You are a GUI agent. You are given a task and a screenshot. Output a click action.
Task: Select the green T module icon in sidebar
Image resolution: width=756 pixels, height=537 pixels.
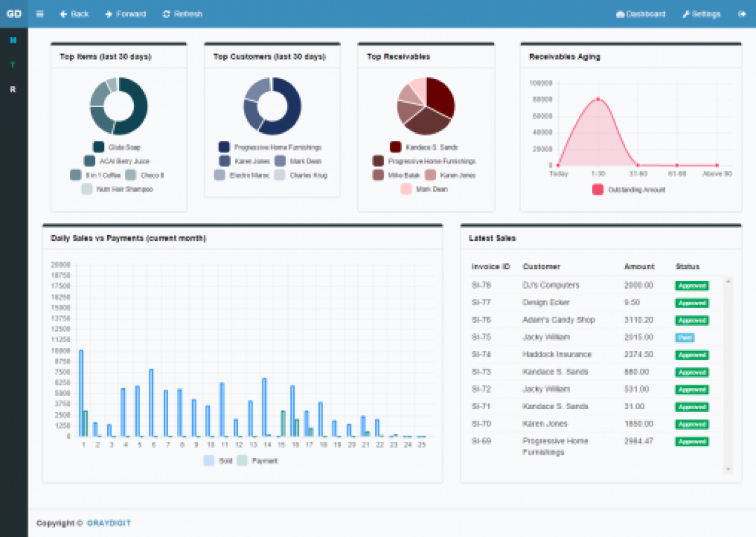(13, 65)
